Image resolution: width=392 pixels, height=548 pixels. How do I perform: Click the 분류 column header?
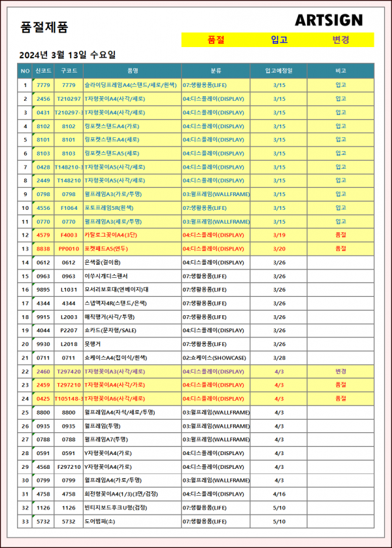(x=216, y=71)
